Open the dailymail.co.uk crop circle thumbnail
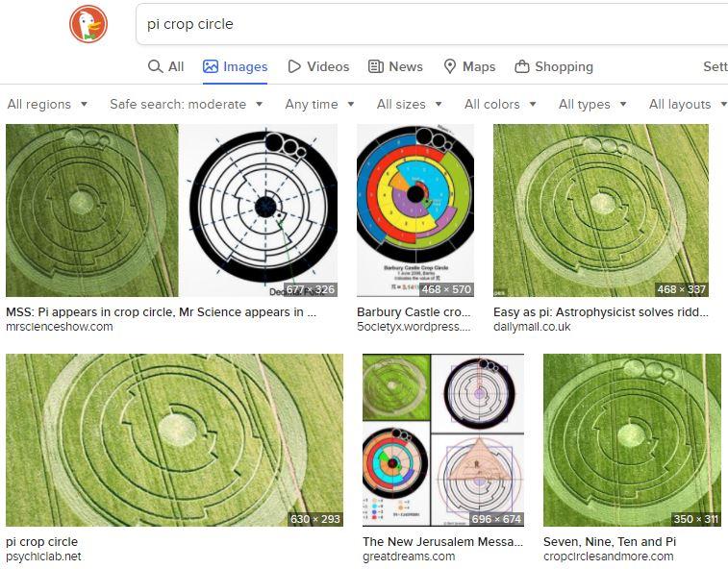Viewport: 728px width, 569px height. tap(601, 210)
